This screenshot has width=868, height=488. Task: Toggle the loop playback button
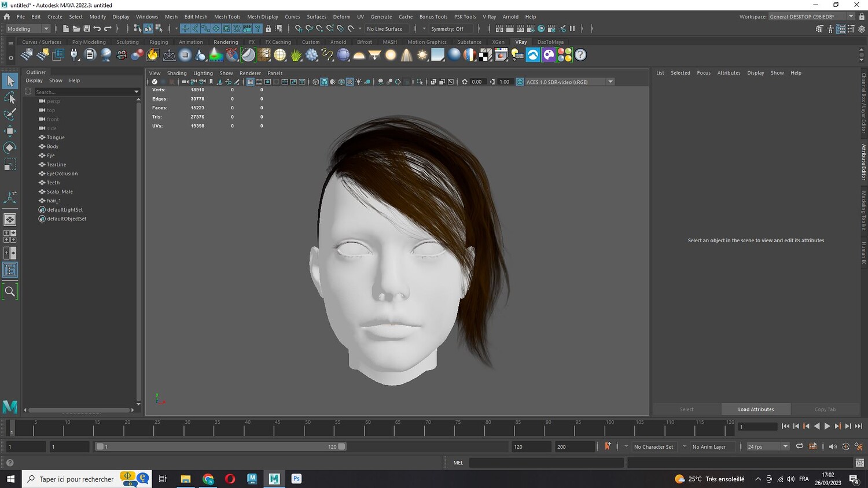(799, 446)
